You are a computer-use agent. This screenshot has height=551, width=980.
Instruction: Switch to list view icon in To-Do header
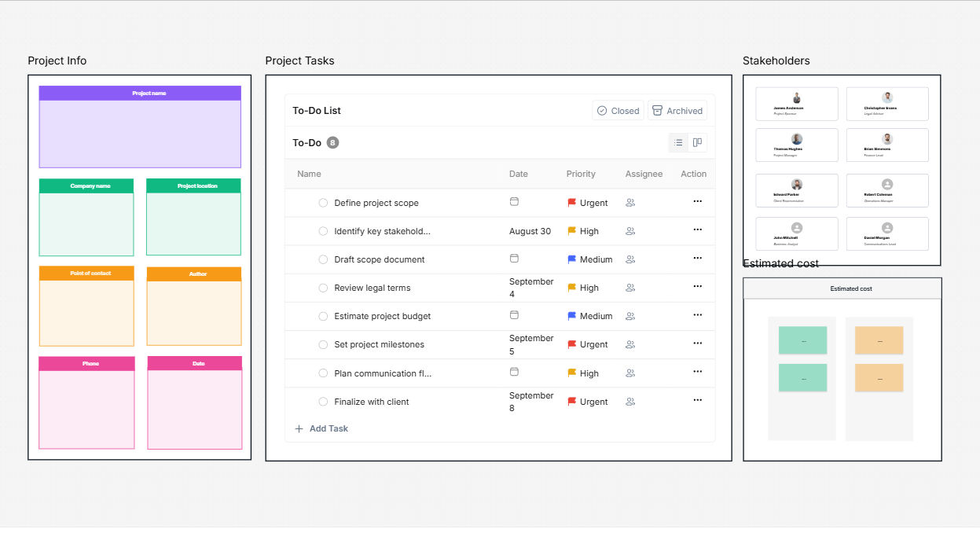tap(678, 142)
